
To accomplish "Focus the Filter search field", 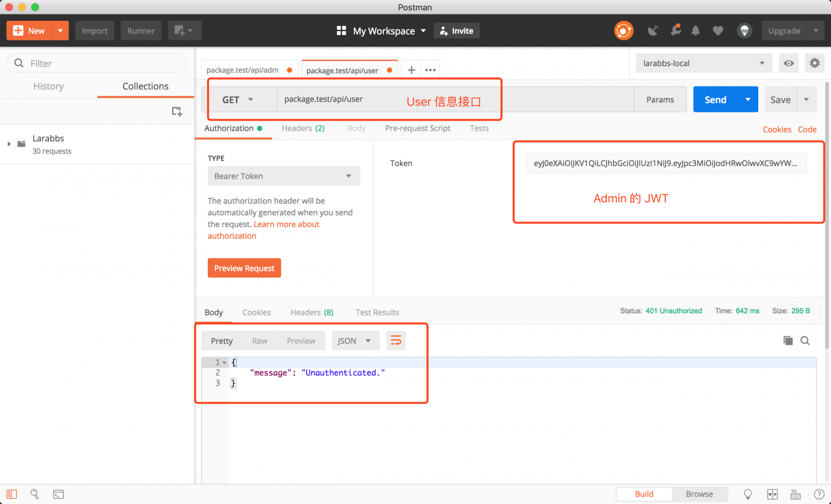I will (97, 63).
